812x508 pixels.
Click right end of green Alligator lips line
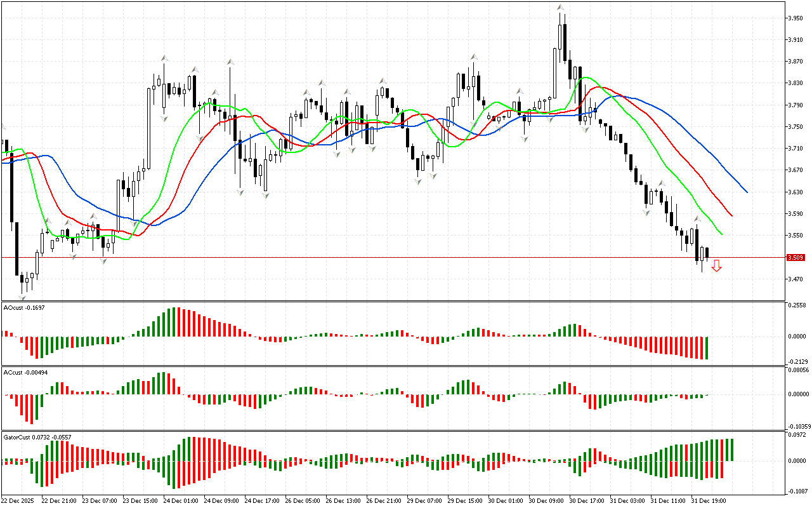click(x=722, y=234)
